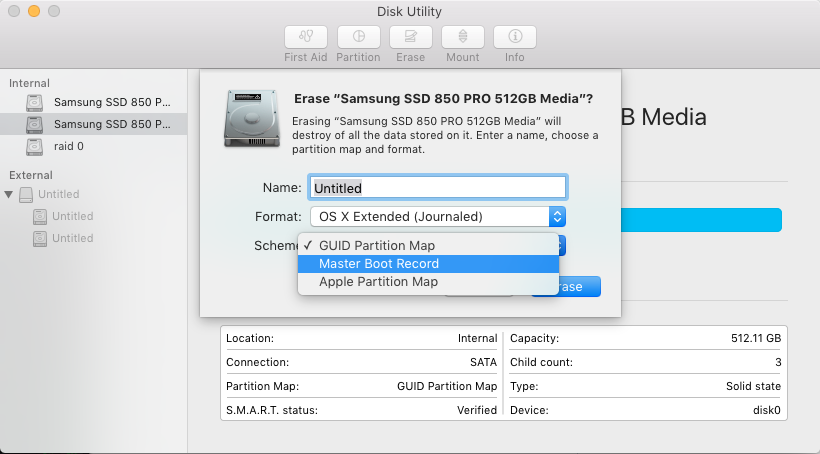Click the Device value disk0
Image resolution: width=820 pixels, height=454 pixels.
tap(767, 411)
